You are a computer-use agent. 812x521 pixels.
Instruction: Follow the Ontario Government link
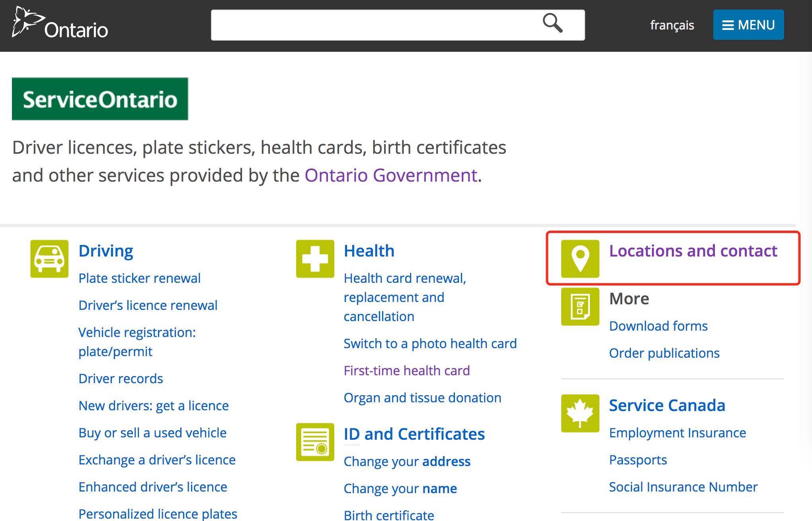391,175
